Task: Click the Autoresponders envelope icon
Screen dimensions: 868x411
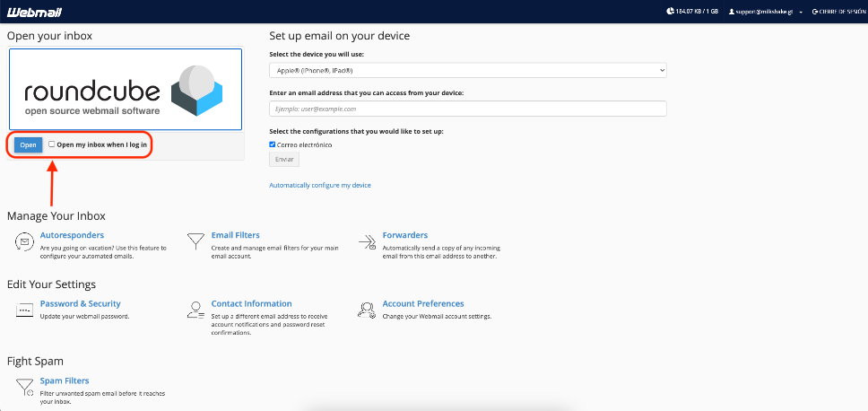Action: pyautogui.click(x=23, y=242)
